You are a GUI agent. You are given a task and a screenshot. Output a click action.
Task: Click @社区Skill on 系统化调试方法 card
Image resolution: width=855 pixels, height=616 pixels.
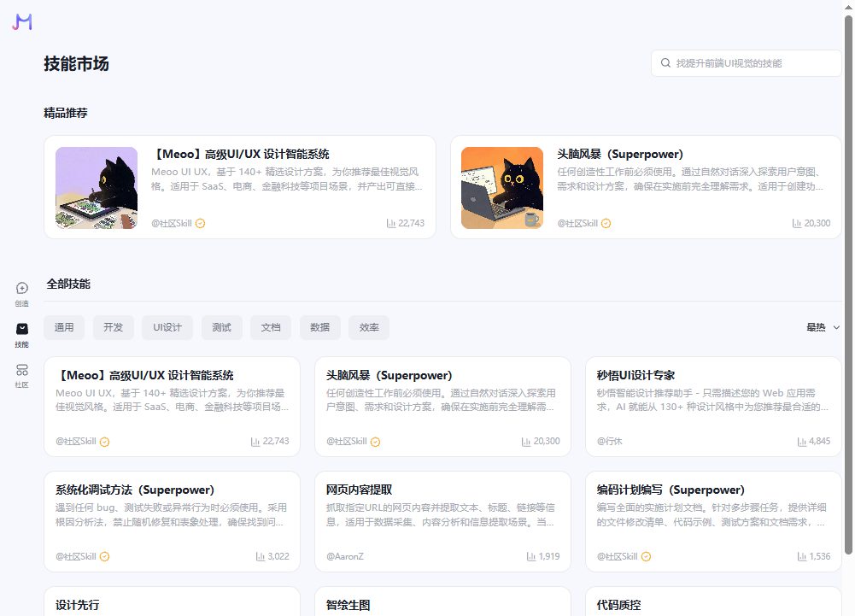coord(76,556)
